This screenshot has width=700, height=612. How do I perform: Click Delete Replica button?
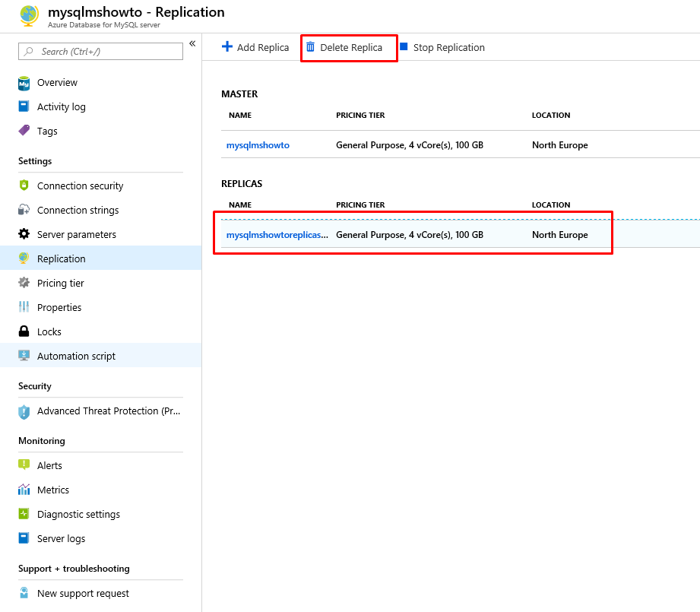(x=344, y=47)
